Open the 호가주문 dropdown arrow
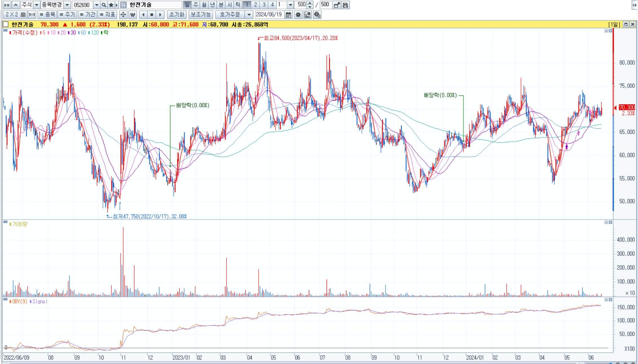Image resolution: width=638 pixels, height=364 pixels. pos(249,15)
